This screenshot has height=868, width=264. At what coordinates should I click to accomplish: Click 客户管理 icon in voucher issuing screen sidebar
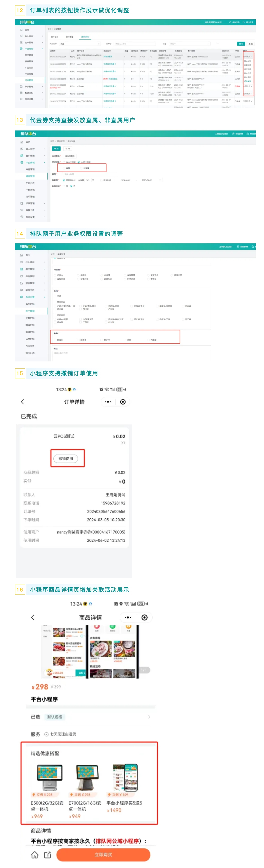point(22,156)
